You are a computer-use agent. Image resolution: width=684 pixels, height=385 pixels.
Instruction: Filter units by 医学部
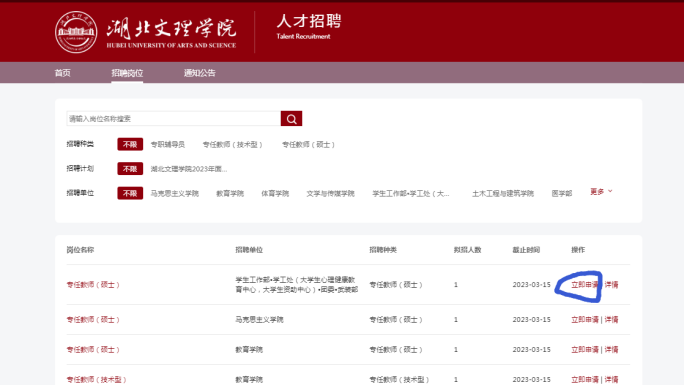561,193
